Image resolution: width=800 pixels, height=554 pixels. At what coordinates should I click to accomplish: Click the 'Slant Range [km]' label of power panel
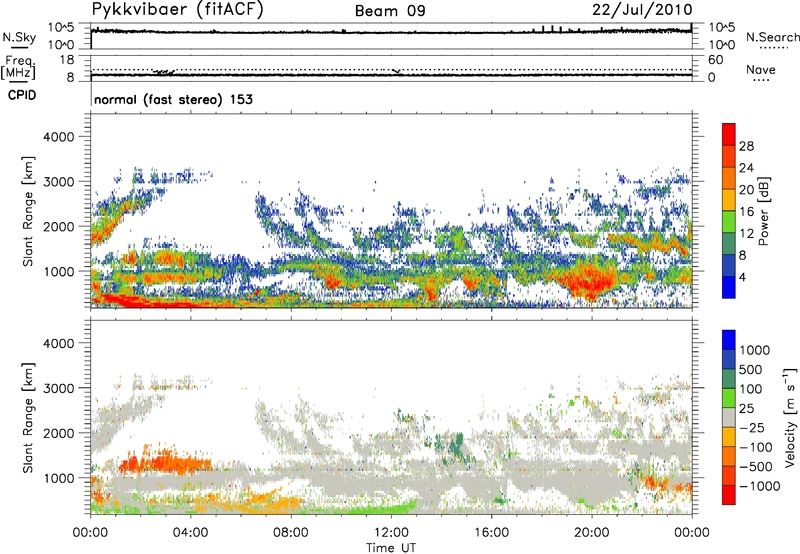click(29, 211)
